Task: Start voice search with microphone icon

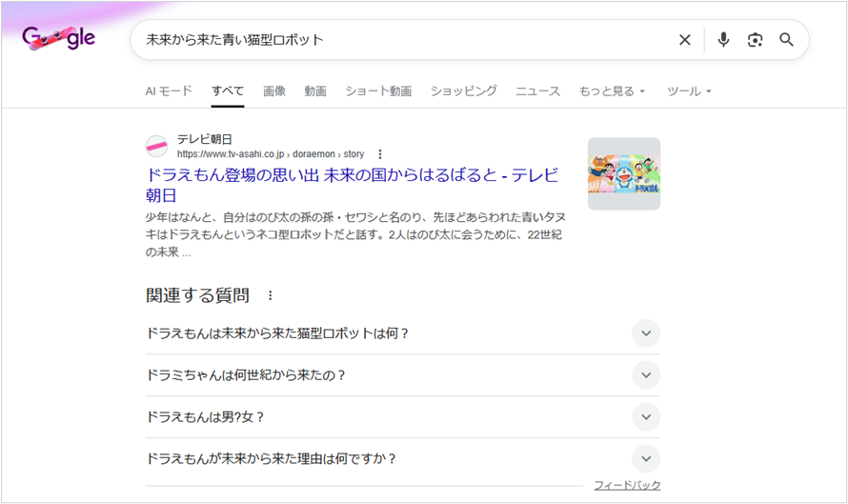Action: pos(723,40)
